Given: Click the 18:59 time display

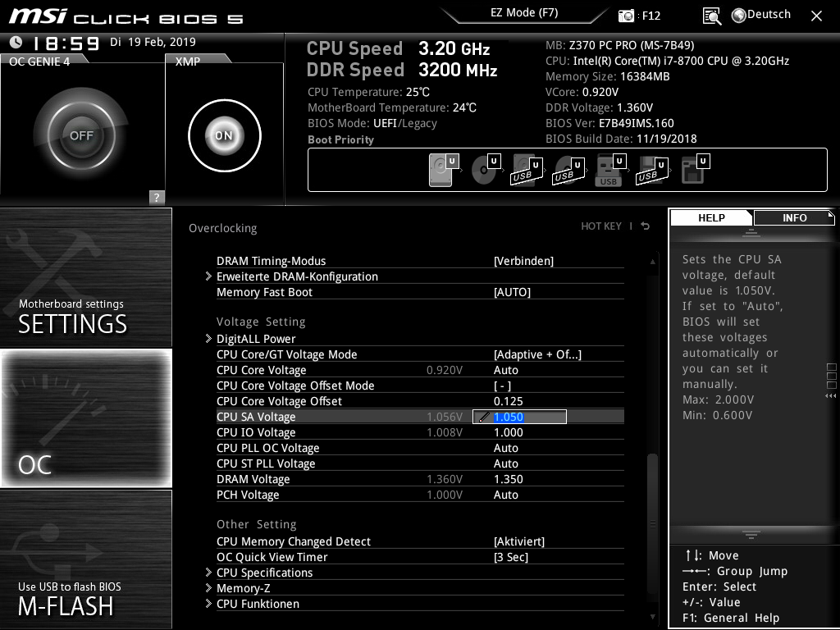Looking at the screenshot, I should tap(66, 43).
